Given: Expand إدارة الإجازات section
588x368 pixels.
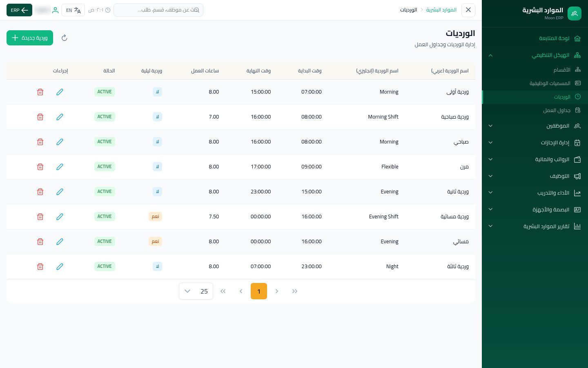Looking at the screenshot, I should coord(535,143).
